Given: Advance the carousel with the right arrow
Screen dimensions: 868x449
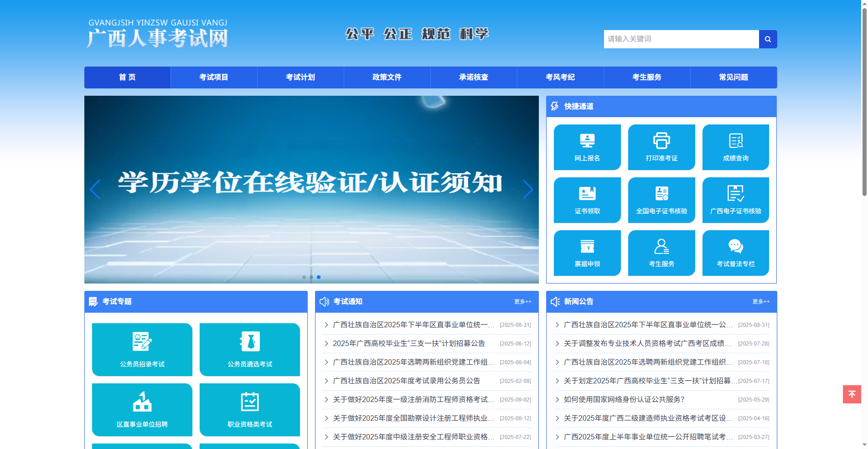Looking at the screenshot, I should pos(528,189).
